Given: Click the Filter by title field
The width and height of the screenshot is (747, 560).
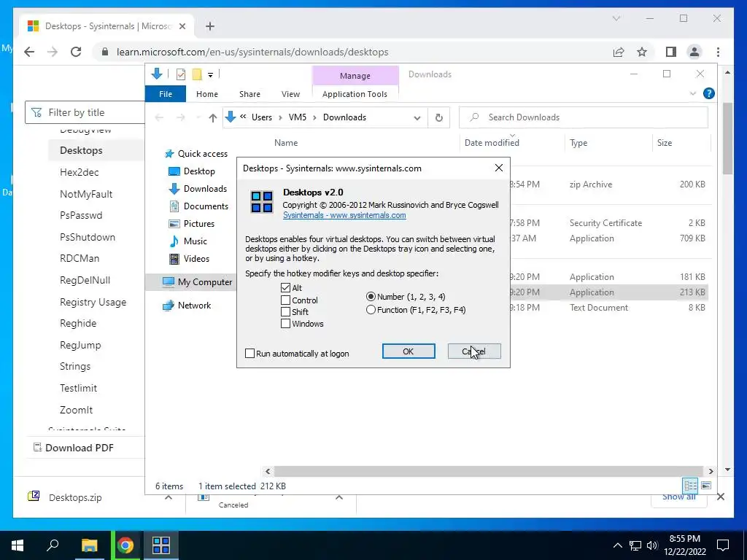Looking at the screenshot, I should pos(85,112).
